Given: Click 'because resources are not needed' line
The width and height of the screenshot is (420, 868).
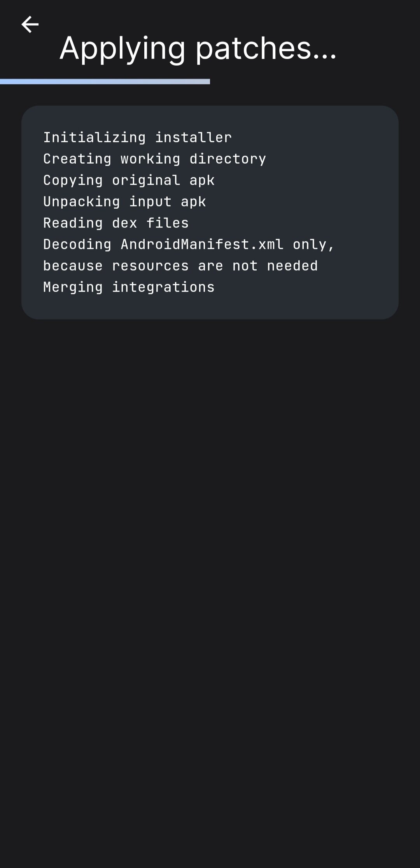Looking at the screenshot, I should (x=180, y=266).
